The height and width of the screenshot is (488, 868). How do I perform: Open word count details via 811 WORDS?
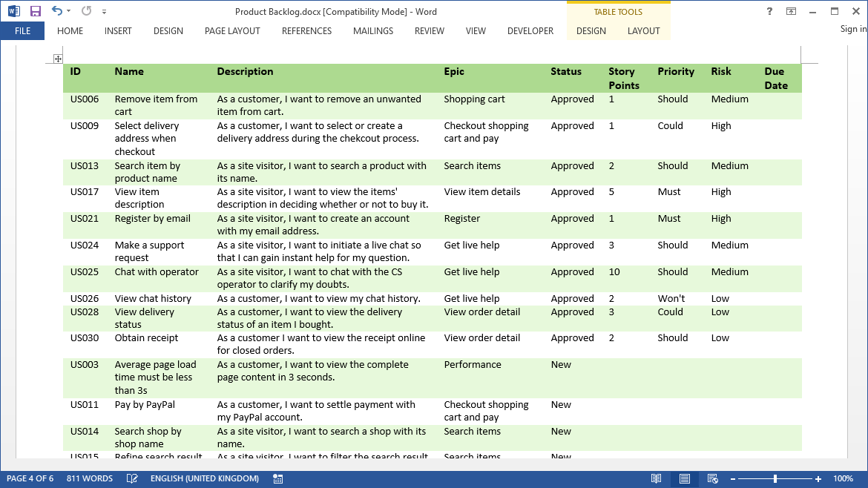(x=89, y=478)
